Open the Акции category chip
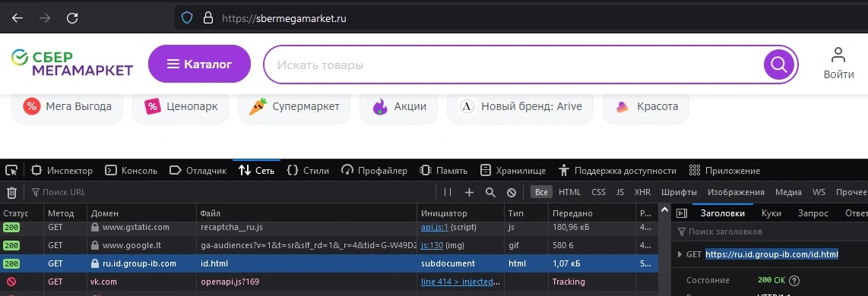This screenshot has width=868, height=296. click(x=398, y=107)
